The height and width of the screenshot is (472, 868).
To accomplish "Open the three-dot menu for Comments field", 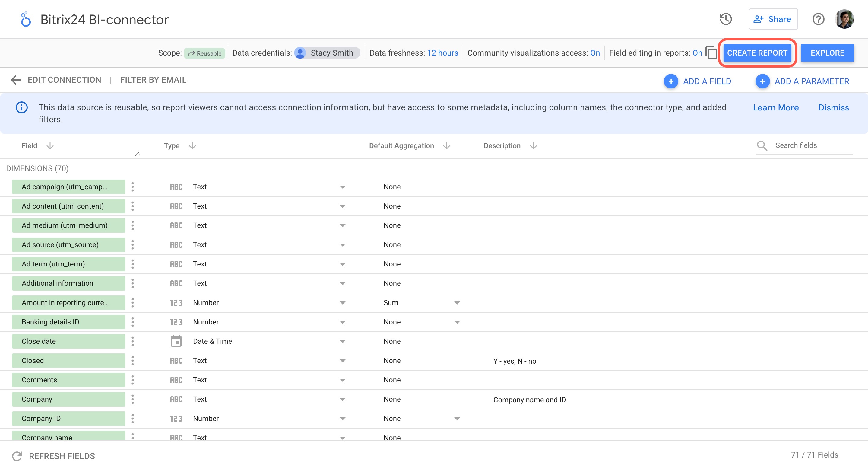I will click(132, 380).
